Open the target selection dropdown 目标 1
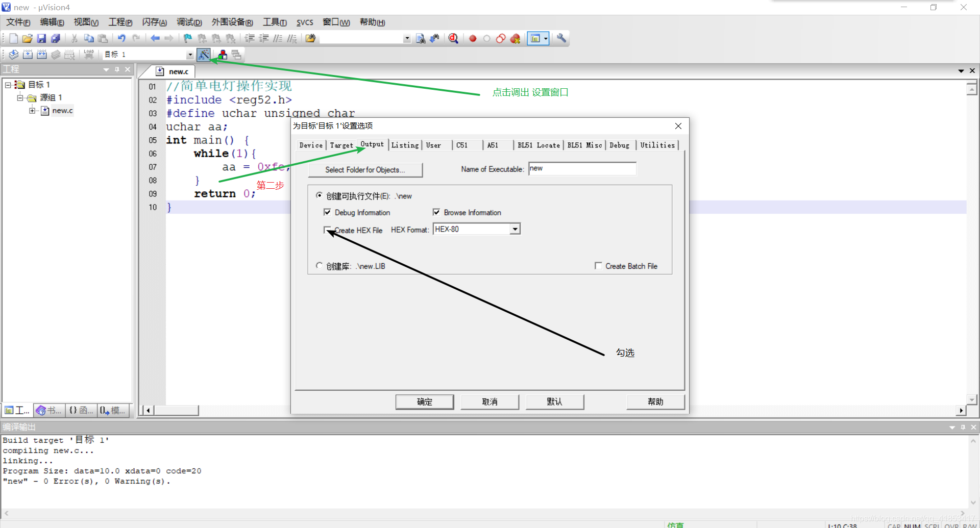 (190, 55)
